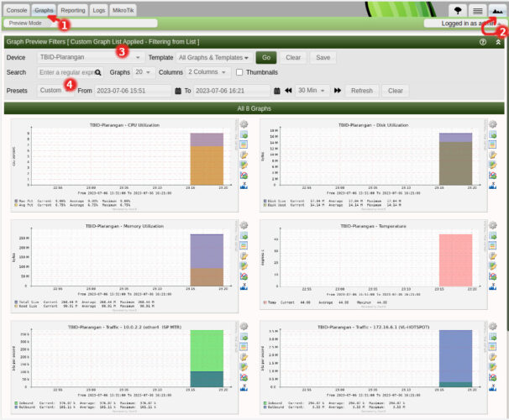Focus the From date field 2023-07-06 15:51

pos(133,91)
